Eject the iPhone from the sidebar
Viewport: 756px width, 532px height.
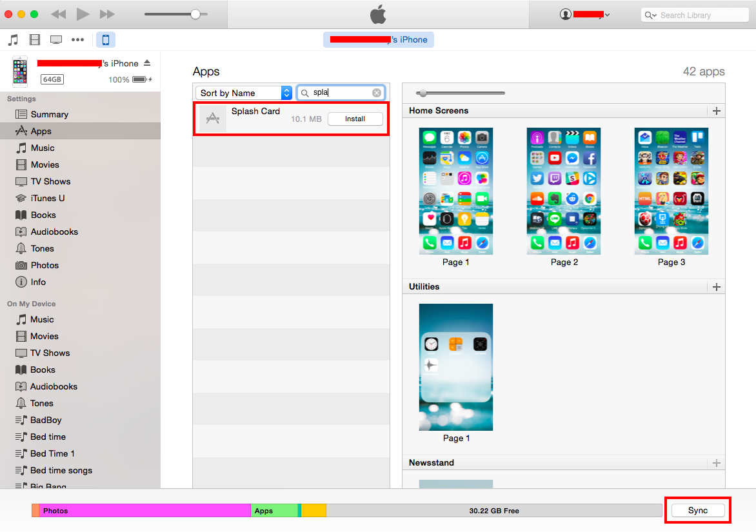[147, 63]
